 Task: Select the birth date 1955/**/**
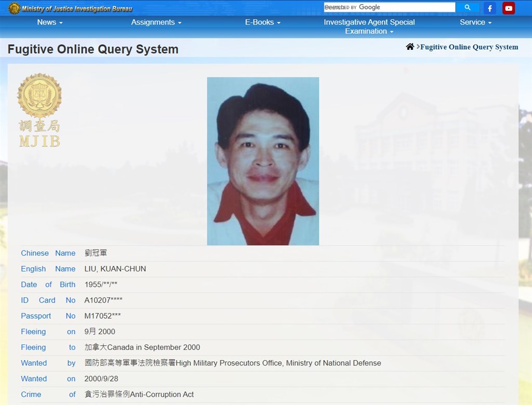101,284
